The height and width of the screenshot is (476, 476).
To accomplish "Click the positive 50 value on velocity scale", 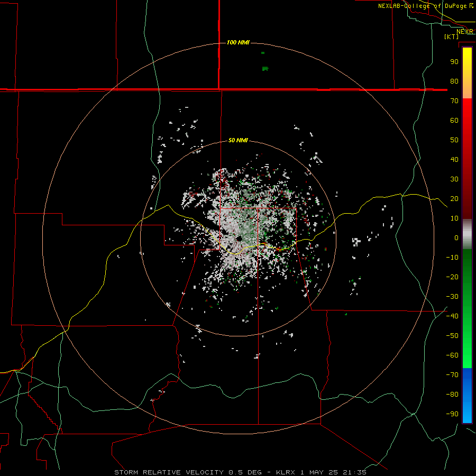I will (x=454, y=140).
